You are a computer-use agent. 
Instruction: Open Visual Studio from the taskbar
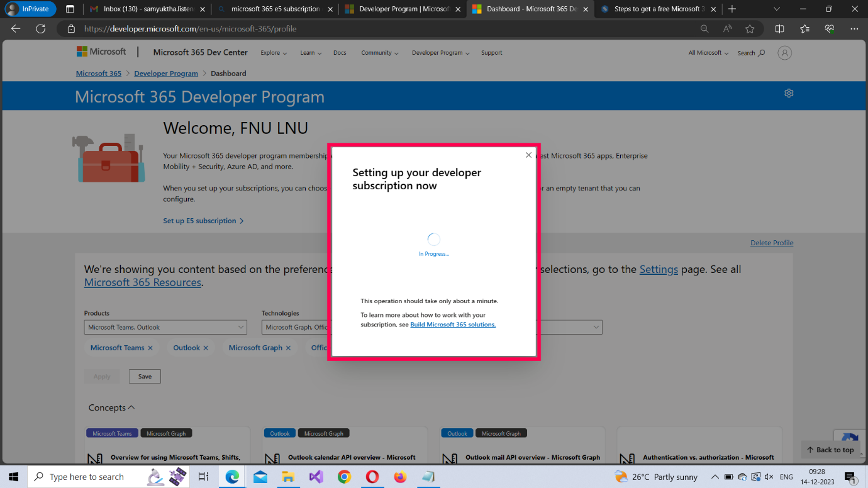click(x=316, y=477)
